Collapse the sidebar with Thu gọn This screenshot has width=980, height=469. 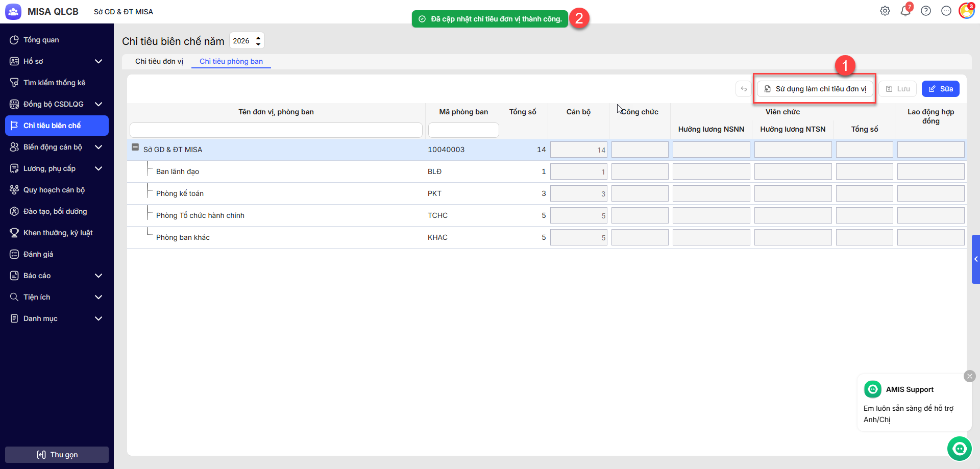[57, 455]
